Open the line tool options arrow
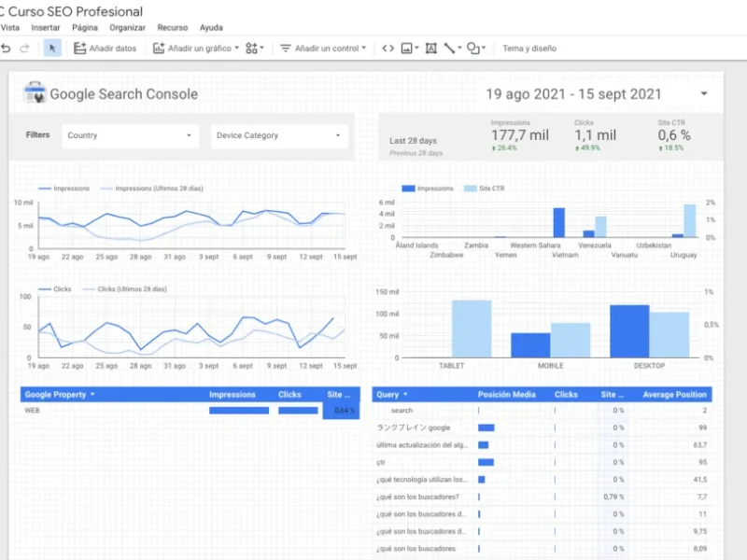The image size is (747, 560). (x=459, y=49)
